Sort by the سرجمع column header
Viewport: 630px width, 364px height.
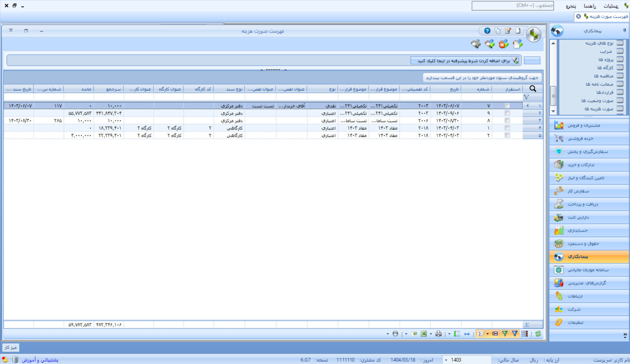click(x=109, y=89)
